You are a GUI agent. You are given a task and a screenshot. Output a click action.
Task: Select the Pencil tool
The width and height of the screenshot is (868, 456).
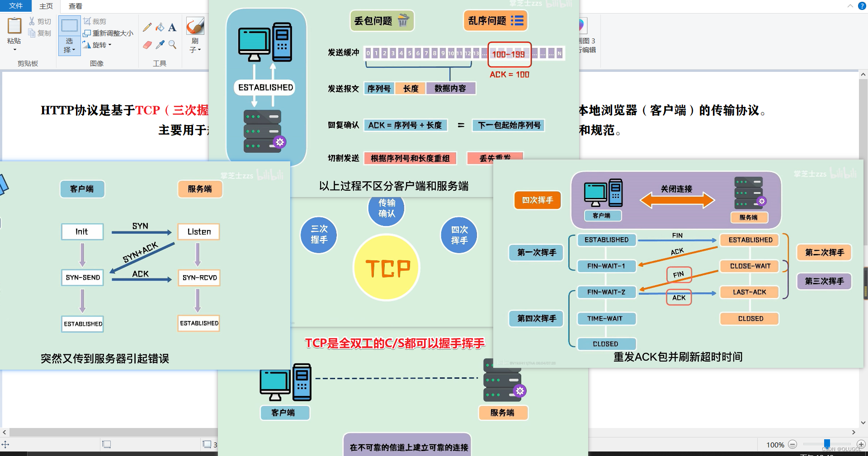click(x=147, y=27)
